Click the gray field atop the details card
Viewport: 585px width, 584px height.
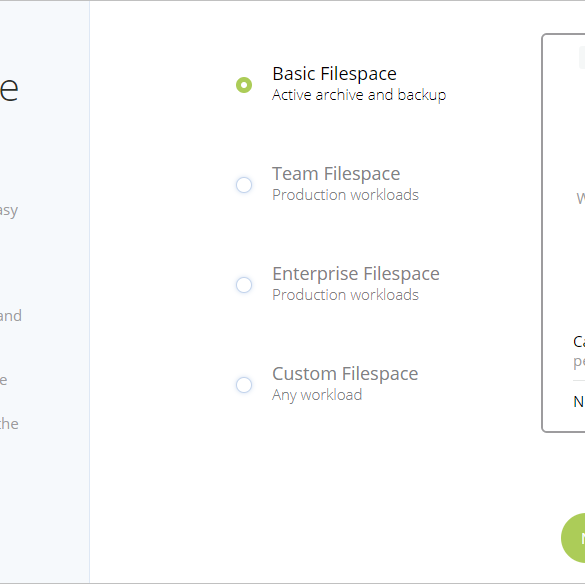pyautogui.click(x=582, y=58)
